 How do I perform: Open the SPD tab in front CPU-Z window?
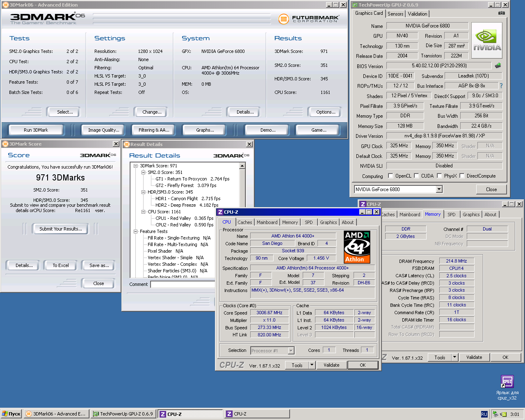tap(309, 222)
